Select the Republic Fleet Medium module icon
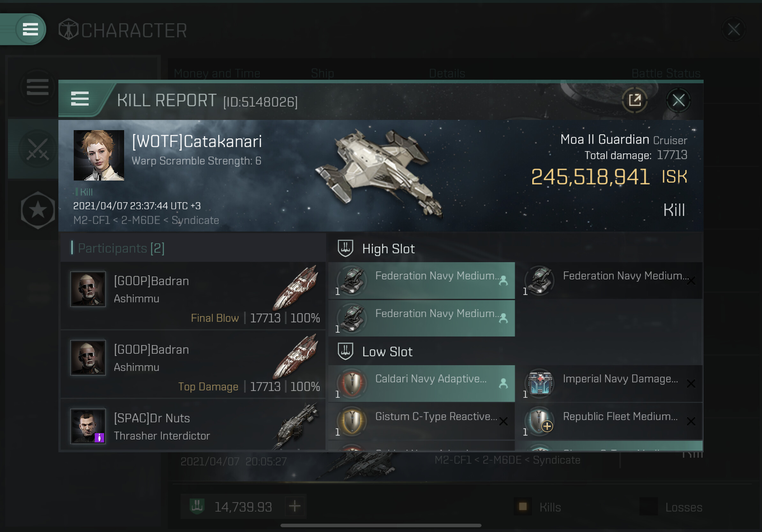This screenshot has height=532, width=762. point(540,421)
